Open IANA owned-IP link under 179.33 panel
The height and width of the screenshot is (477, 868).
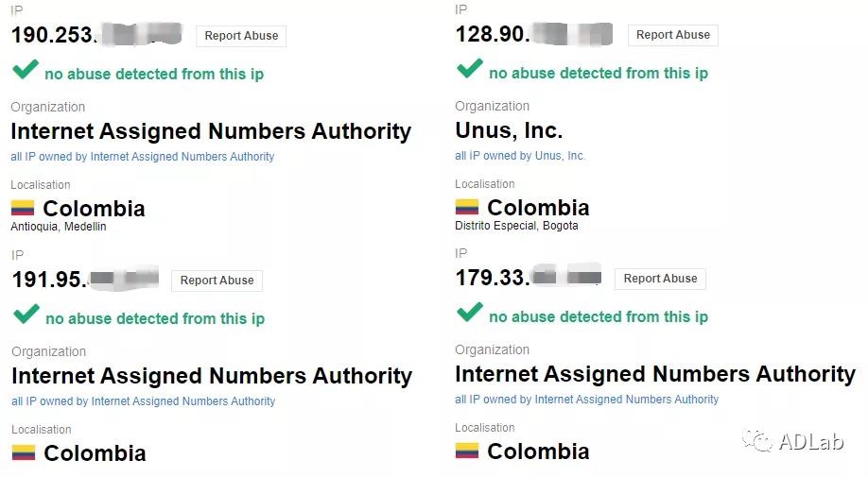[x=586, y=400]
